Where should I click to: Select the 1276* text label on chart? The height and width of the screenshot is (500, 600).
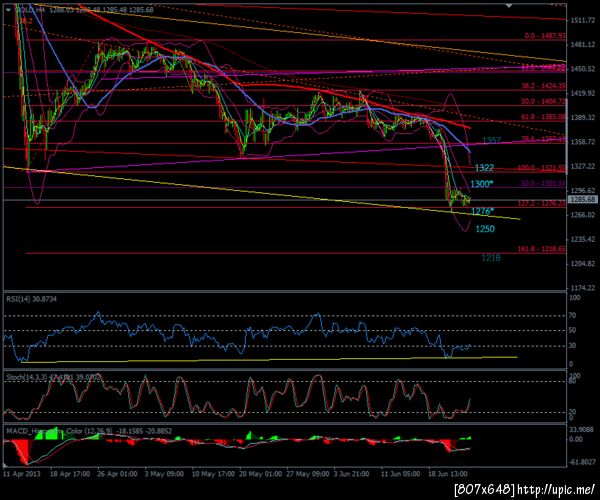(483, 211)
